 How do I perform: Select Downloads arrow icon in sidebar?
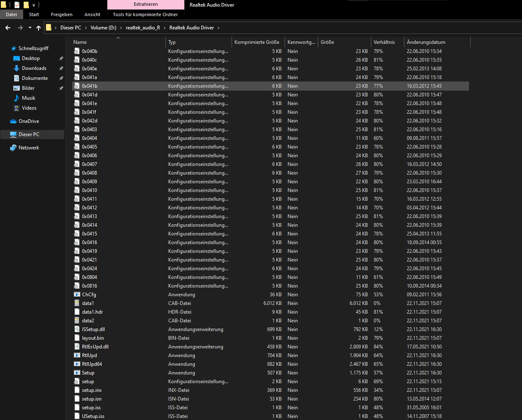[17, 68]
